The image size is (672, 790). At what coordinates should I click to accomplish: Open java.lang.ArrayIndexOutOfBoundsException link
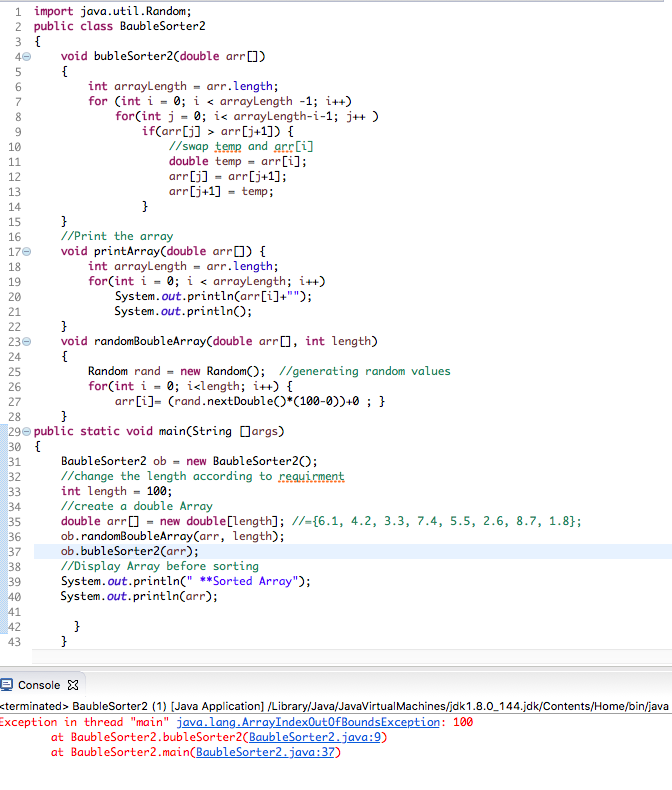coord(308,722)
